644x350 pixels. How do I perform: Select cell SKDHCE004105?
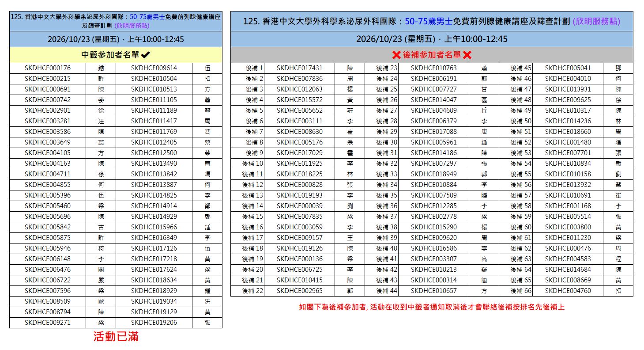point(48,153)
